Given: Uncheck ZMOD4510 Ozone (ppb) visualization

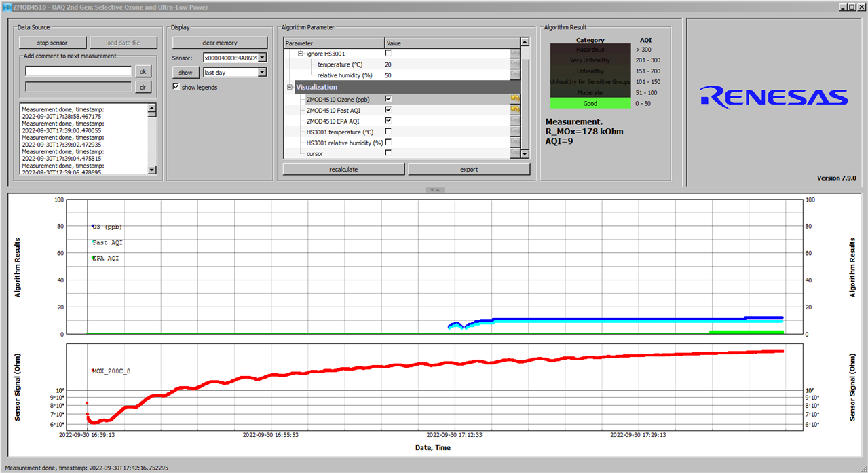Looking at the screenshot, I should [x=388, y=98].
